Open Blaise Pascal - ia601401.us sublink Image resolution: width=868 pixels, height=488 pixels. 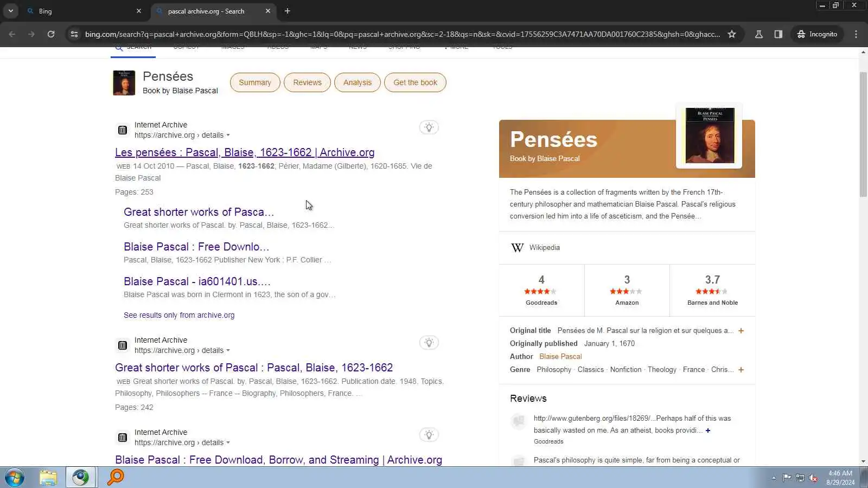coord(197,281)
